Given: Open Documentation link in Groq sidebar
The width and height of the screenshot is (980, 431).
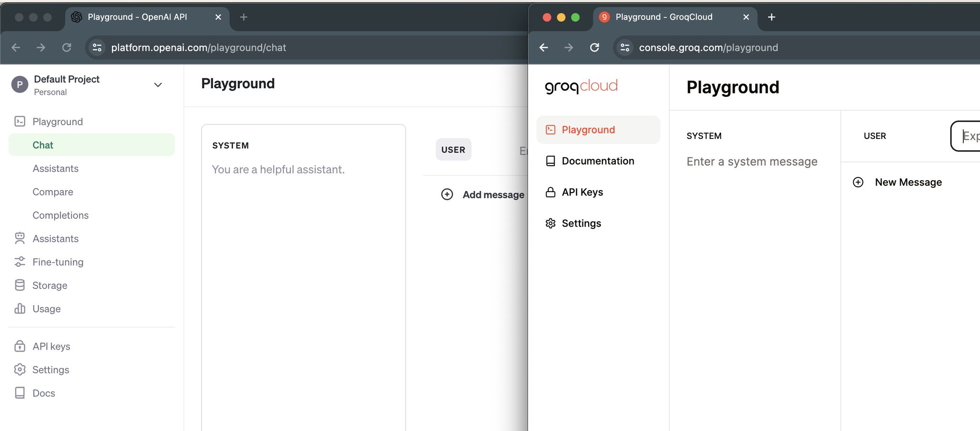Looking at the screenshot, I should [598, 161].
